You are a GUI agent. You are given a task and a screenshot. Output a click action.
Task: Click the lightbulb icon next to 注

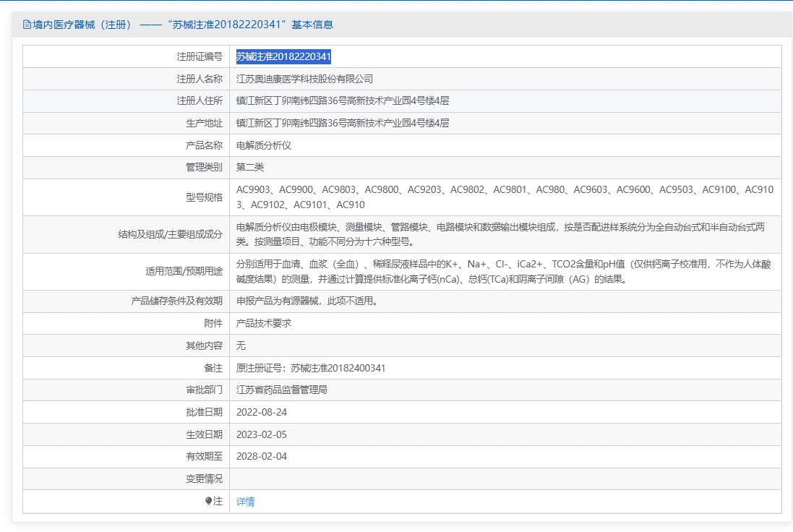(x=208, y=501)
